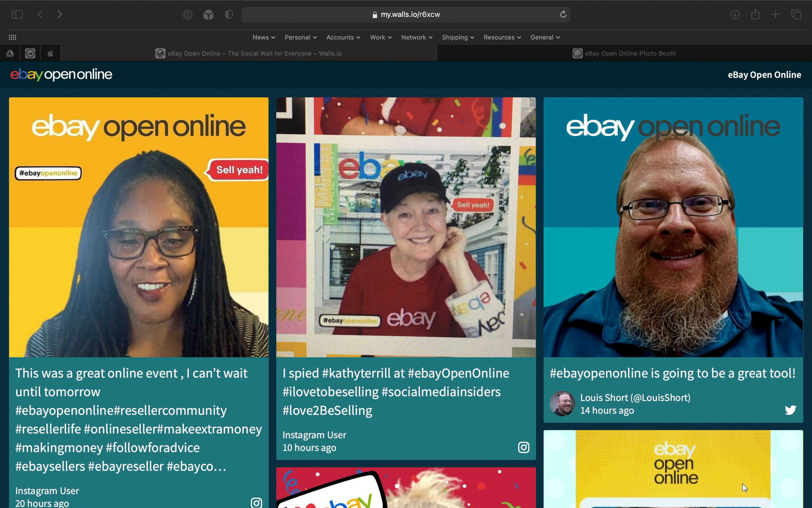Screen dimensions: 812x508
Task: Click the 1Password extension icon
Action: (188, 14)
